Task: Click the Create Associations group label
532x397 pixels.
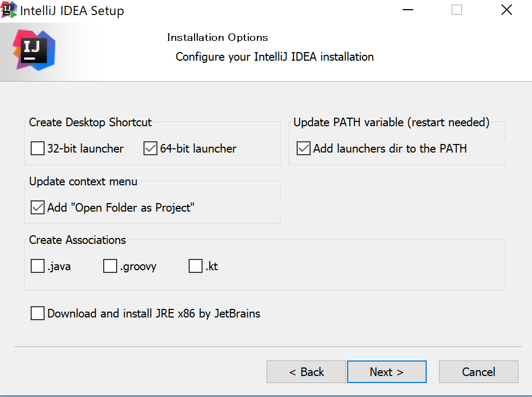Action: pos(77,240)
